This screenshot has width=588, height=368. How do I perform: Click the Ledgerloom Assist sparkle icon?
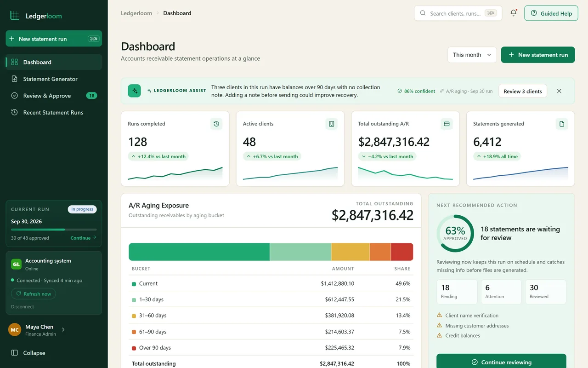(x=135, y=91)
